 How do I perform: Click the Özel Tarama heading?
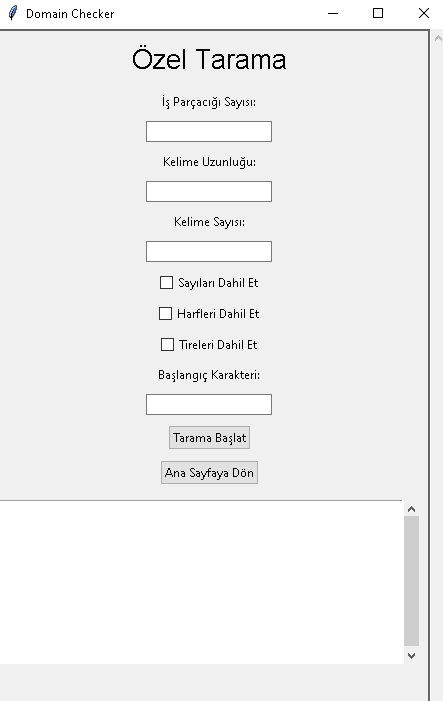coord(209,59)
